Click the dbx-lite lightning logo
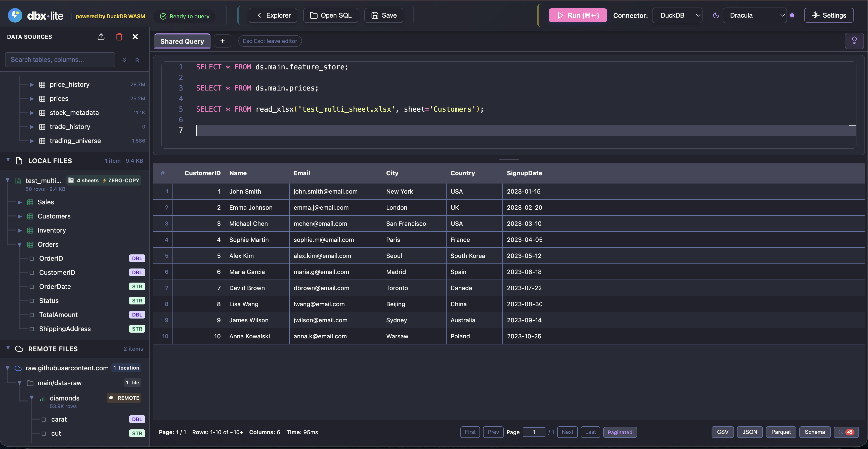868x449 pixels. click(15, 15)
